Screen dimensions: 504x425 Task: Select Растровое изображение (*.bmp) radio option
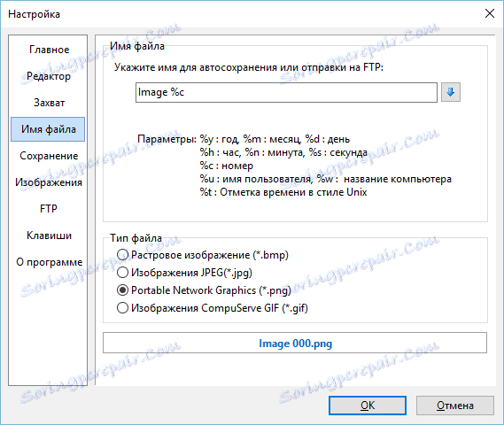[203, 255]
